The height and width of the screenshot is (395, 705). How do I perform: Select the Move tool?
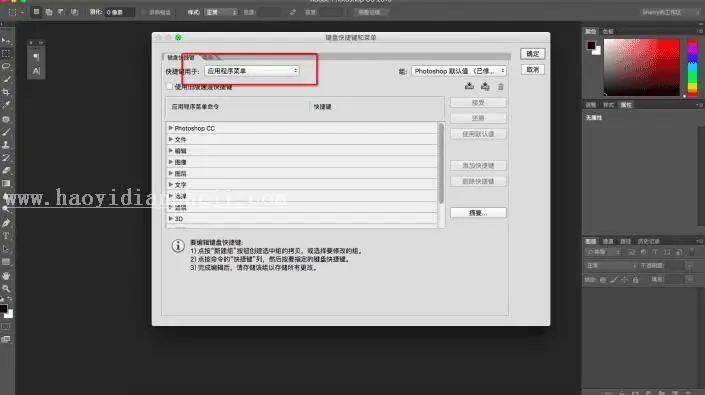point(6,41)
